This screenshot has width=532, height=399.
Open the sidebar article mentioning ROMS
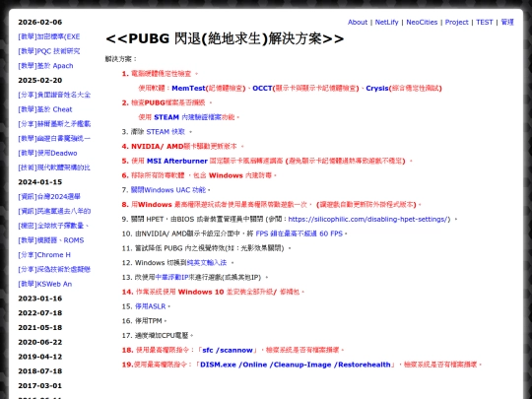(x=51, y=240)
